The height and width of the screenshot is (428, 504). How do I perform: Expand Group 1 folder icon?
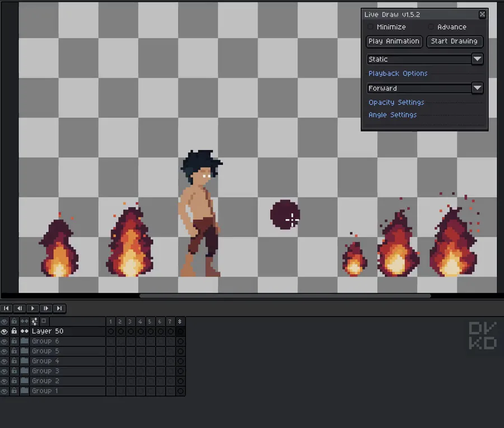point(25,391)
